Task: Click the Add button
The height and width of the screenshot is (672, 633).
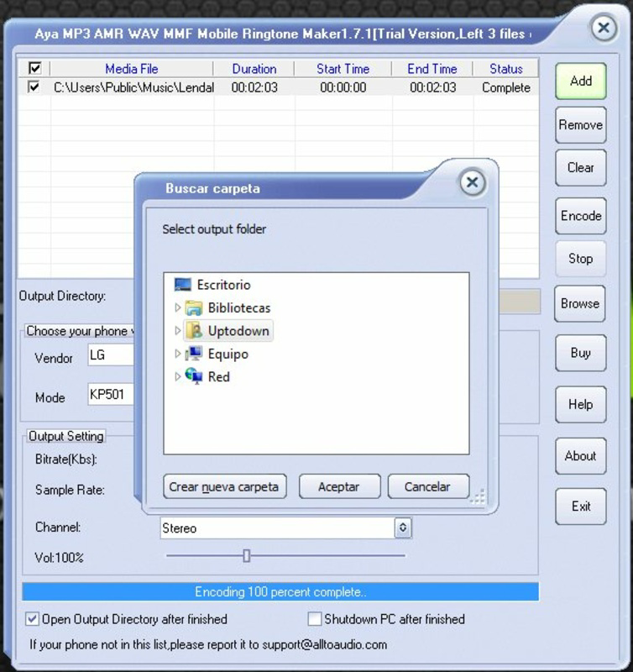Action: [x=581, y=81]
